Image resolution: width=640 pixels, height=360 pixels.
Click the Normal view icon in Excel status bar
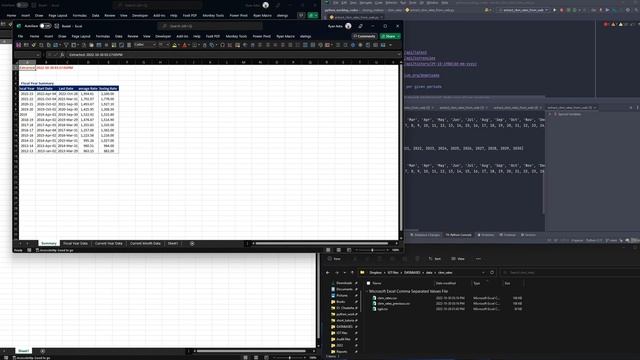tap(328, 250)
